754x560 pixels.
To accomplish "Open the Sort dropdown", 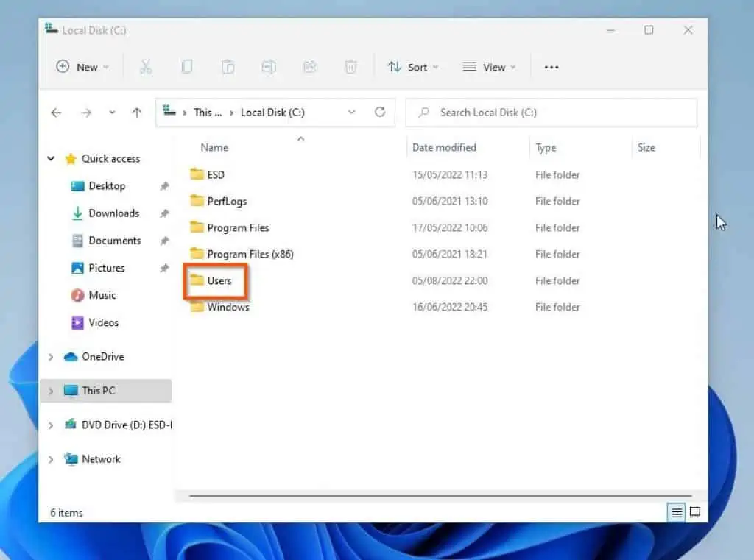I will pos(413,67).
